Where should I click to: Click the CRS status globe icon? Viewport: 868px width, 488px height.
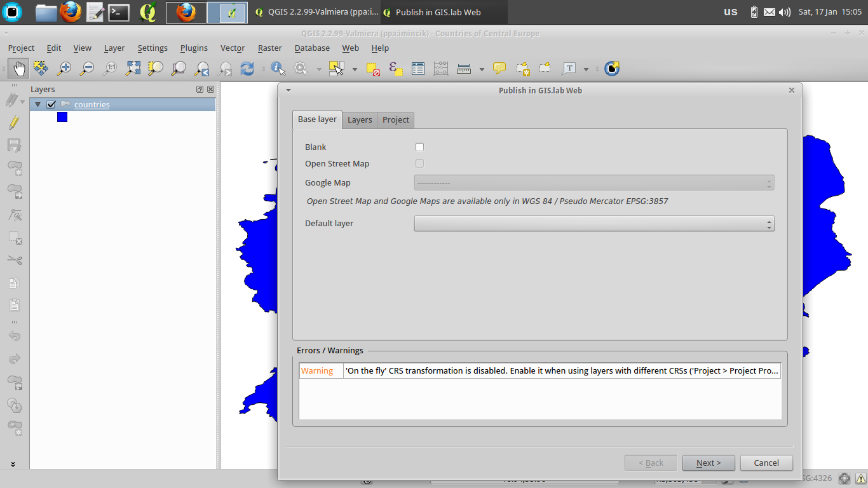[x=844, y=478]
